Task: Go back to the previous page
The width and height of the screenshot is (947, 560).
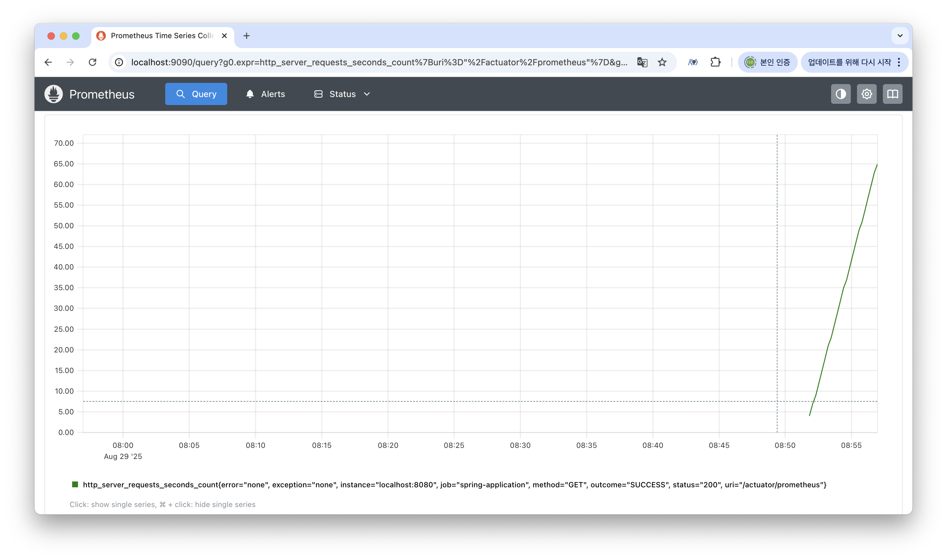Action: tap(48, 62)
